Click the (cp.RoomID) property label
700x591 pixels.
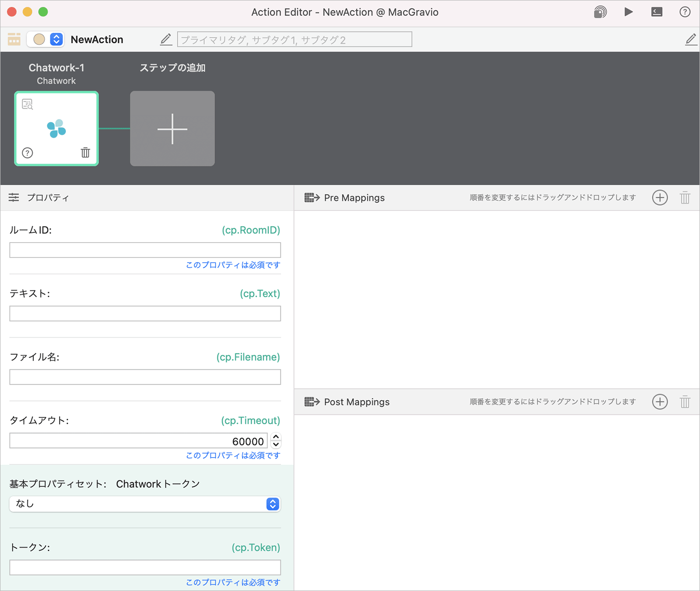pos(251,230)
